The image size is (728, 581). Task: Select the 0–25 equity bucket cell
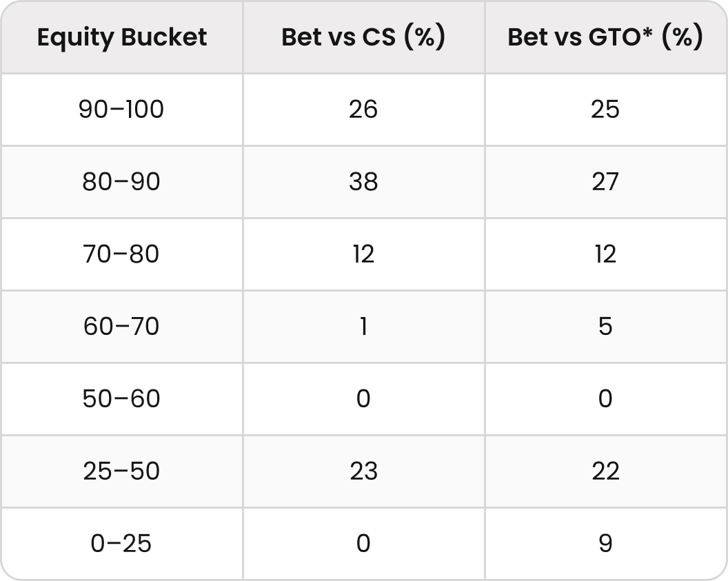122,543
